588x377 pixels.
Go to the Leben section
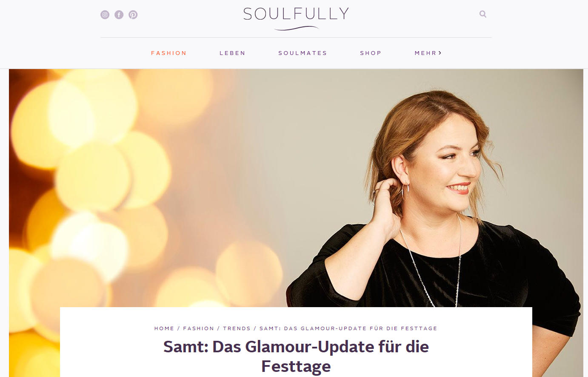coord(232,53)
